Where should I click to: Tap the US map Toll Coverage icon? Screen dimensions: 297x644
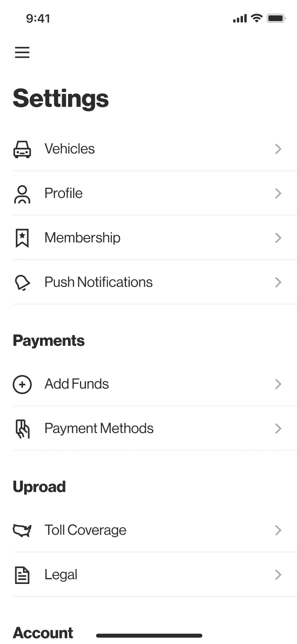(22, 530)
